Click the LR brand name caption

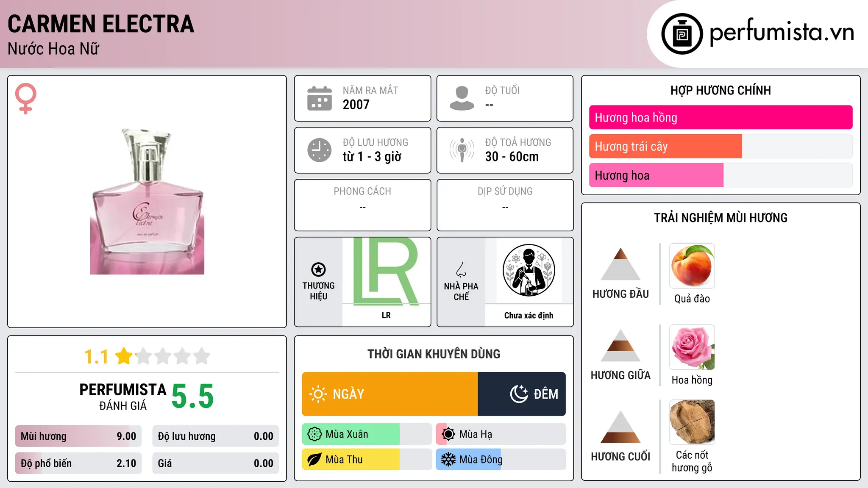coord(386,315)
